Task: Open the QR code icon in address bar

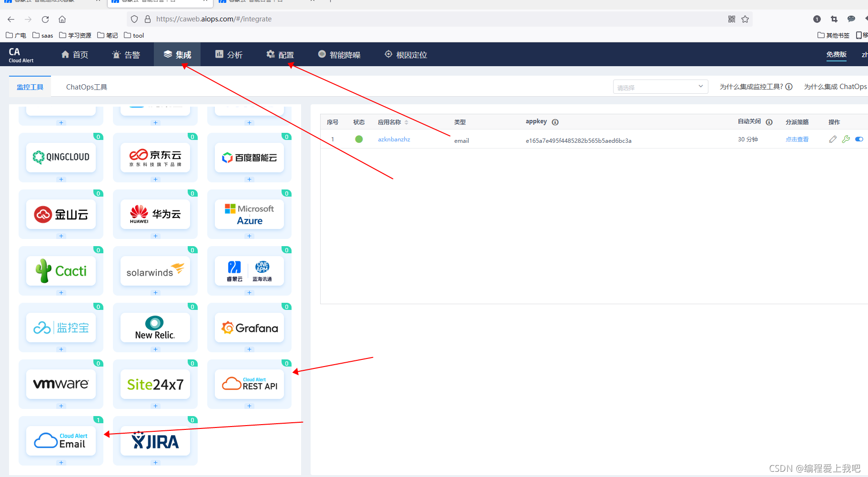Action: (x=732, y=19)
